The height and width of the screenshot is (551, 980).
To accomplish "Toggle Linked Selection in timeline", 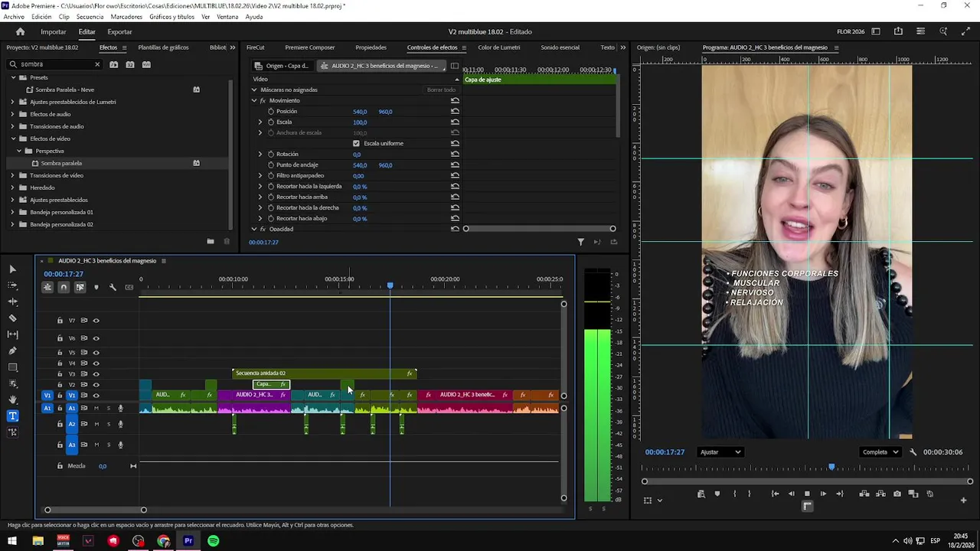I will point(80,288).
